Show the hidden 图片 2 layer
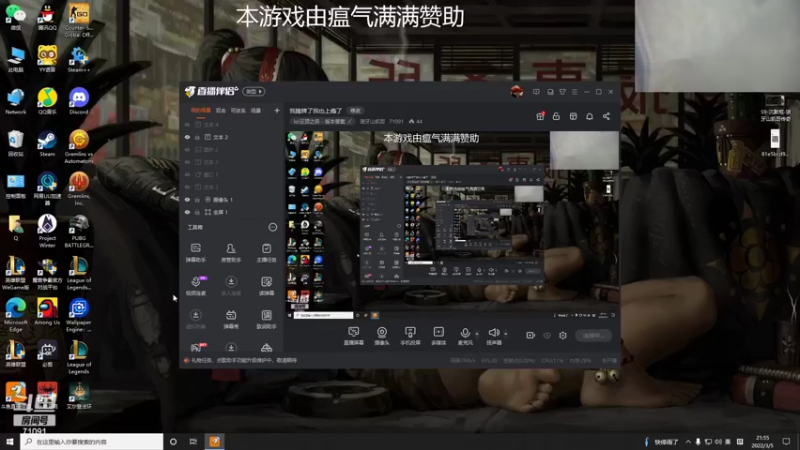This screenshot has width=800, height=450. click(x=187, y=149)
